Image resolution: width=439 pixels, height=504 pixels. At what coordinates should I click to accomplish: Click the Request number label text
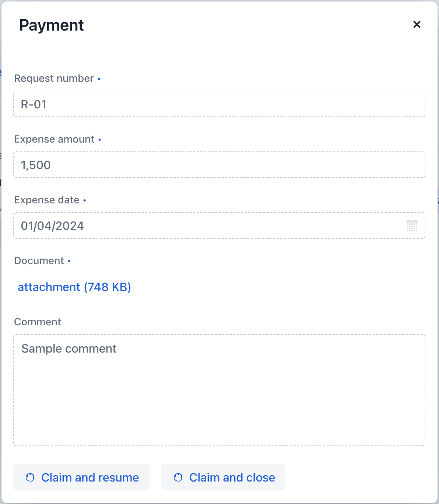(x=54, y=78)
